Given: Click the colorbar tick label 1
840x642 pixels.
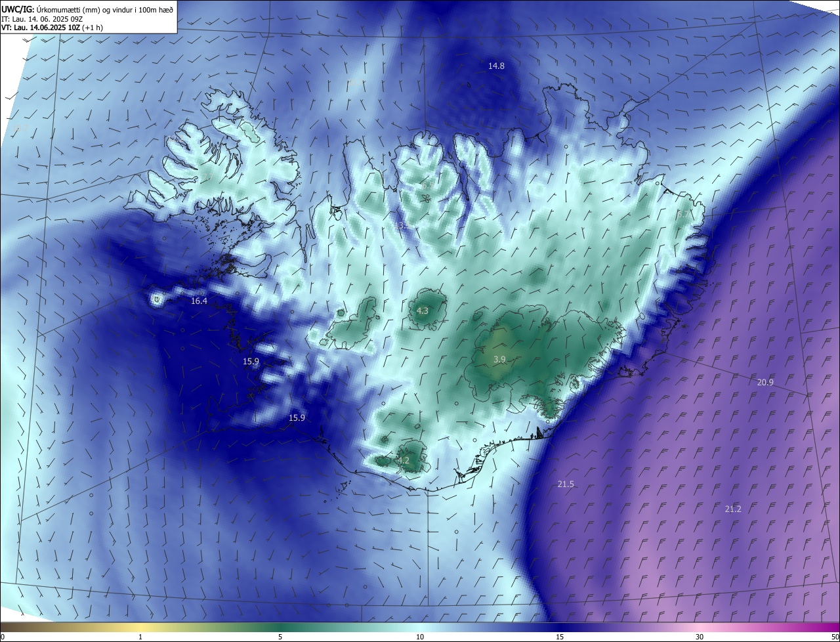Looking at the screenshot, I should pyautogui.click(x=140, y=637).
